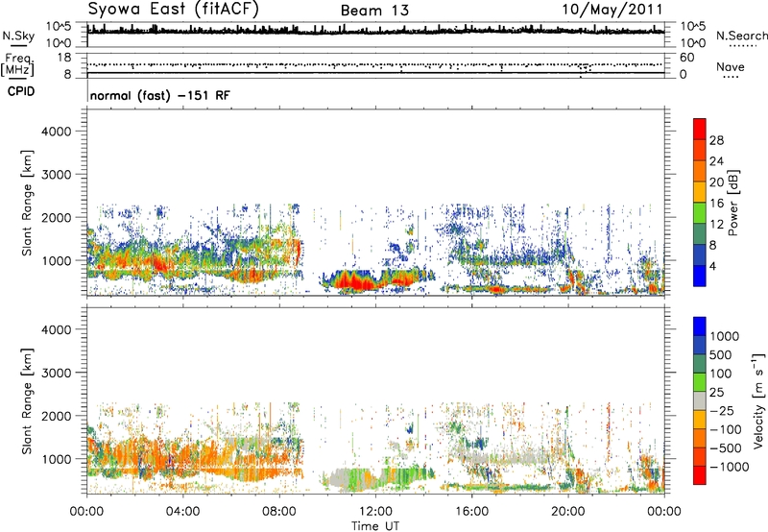This screenshot has height=532, width=768.
Task: Click the '16' tick on Power scale
Action: 716,204
